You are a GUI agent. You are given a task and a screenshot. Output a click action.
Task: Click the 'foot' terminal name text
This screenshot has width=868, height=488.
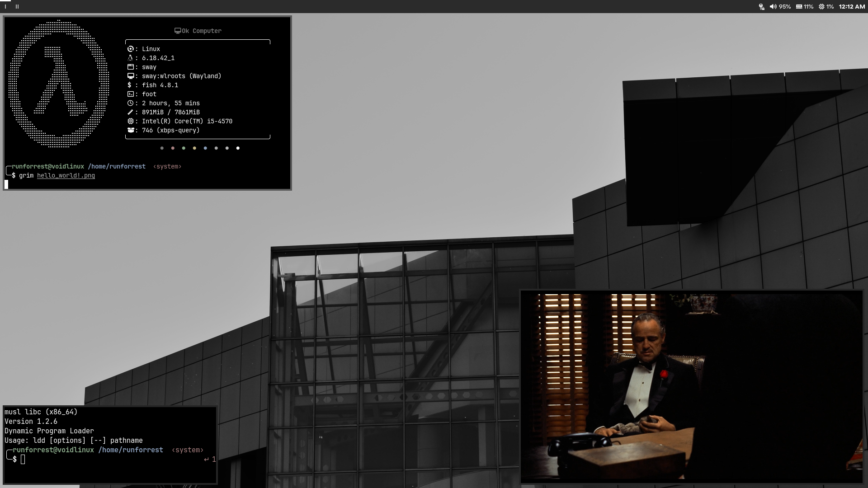pyautogui.click(x=149, y=94)
